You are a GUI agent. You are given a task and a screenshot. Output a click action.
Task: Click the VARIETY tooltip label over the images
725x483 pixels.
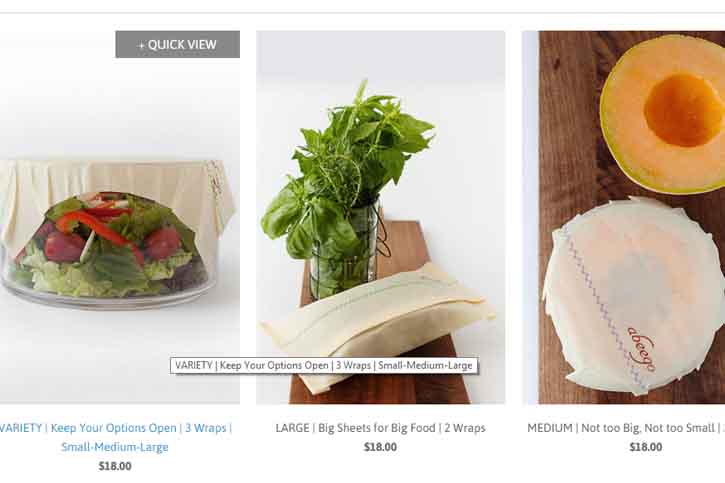coord(324,365)
